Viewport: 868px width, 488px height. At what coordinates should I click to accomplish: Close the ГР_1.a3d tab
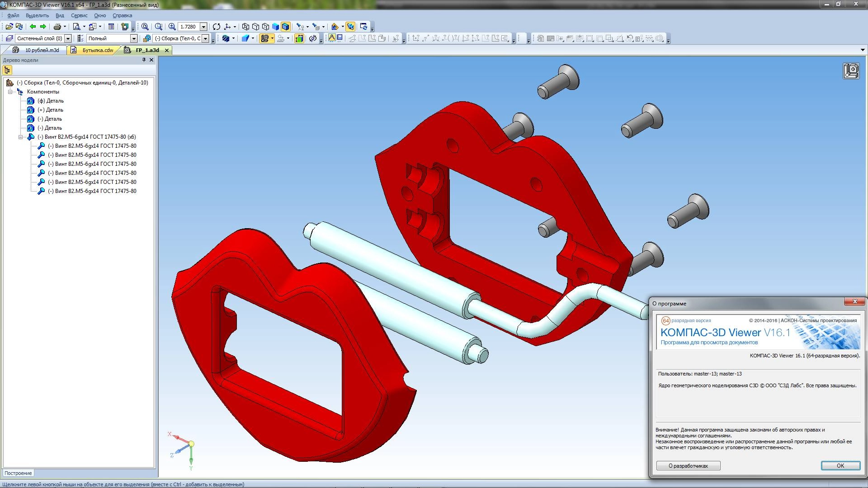(x=167, y=50)
